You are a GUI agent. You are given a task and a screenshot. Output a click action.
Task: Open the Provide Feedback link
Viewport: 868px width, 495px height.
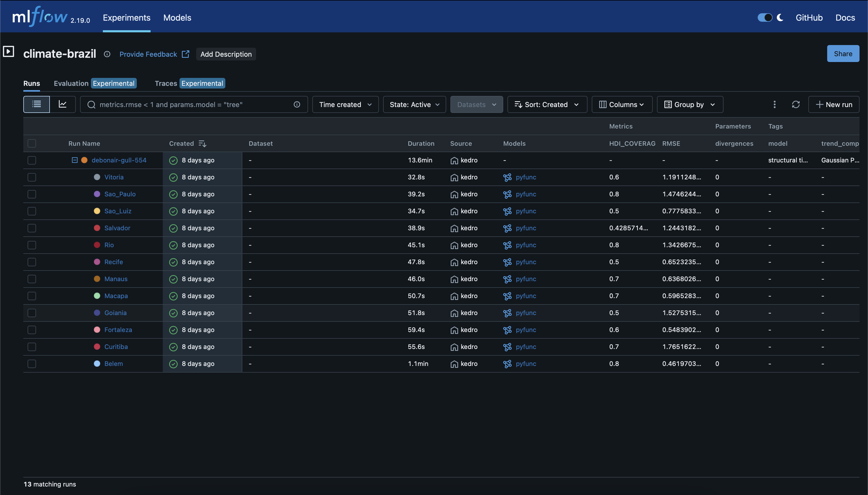pos(154,54)
